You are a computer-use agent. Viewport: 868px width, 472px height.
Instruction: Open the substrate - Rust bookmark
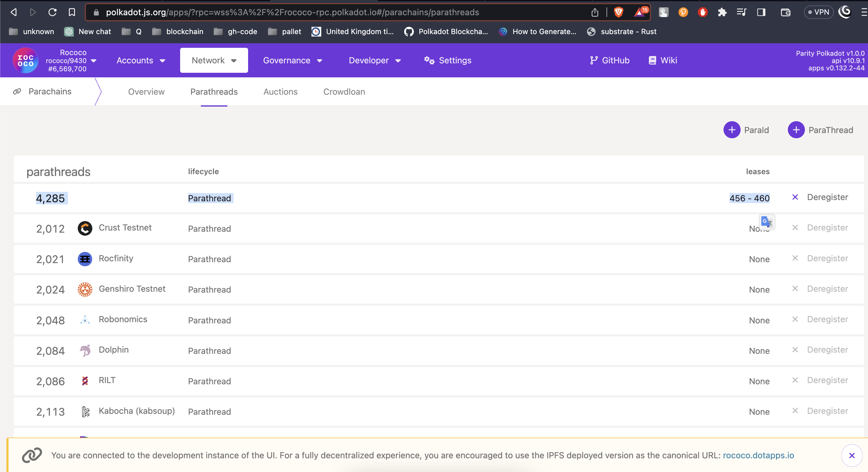[622, 32]
